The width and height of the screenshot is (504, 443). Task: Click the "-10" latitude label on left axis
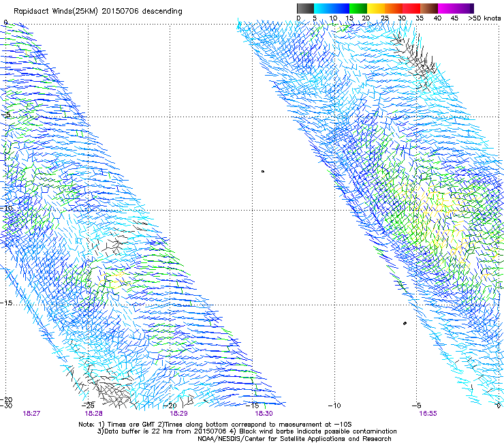pos(6,209)
